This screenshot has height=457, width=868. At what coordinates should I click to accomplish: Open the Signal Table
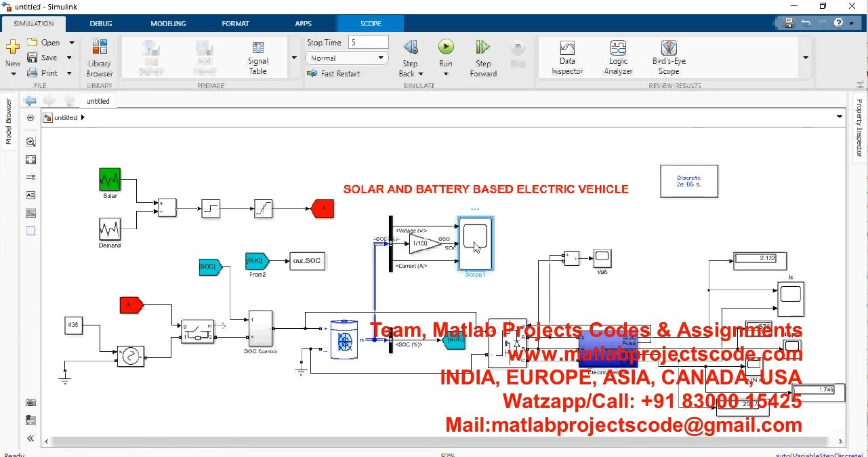pos(257,58)
